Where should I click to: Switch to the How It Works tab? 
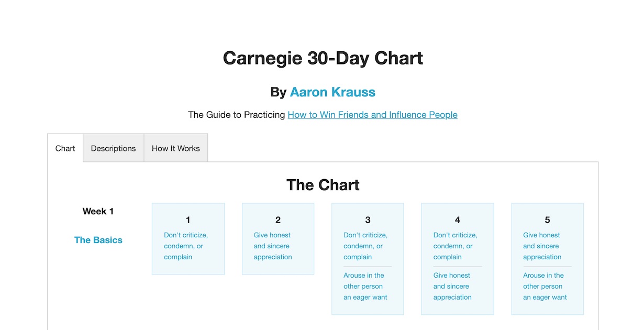tap(176, 148)
